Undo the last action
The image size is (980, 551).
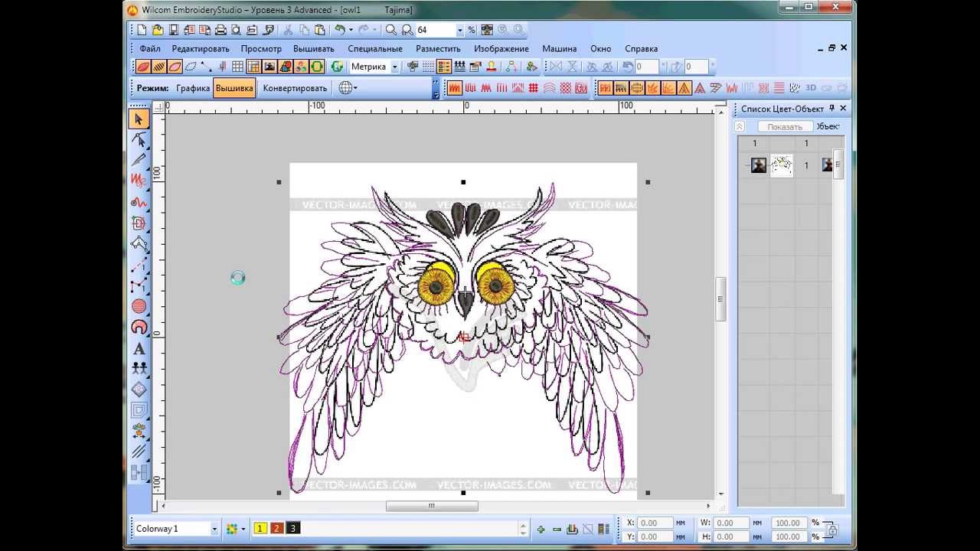339,30
